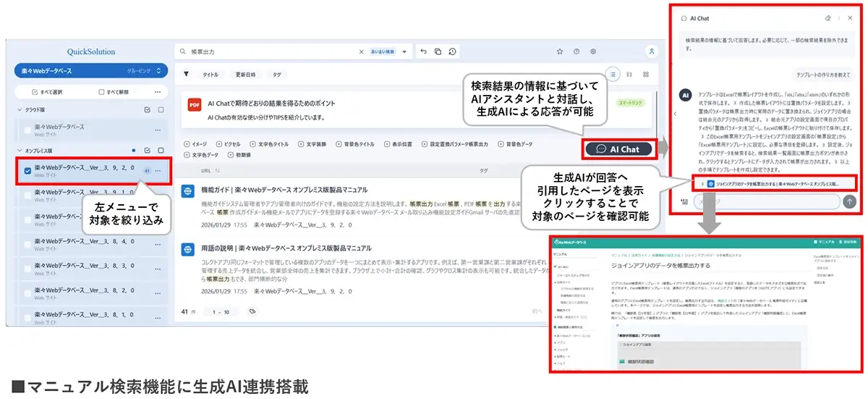Add the 背景色データ related keyword
Screen dimensions: 868x399
pos(516,144)
